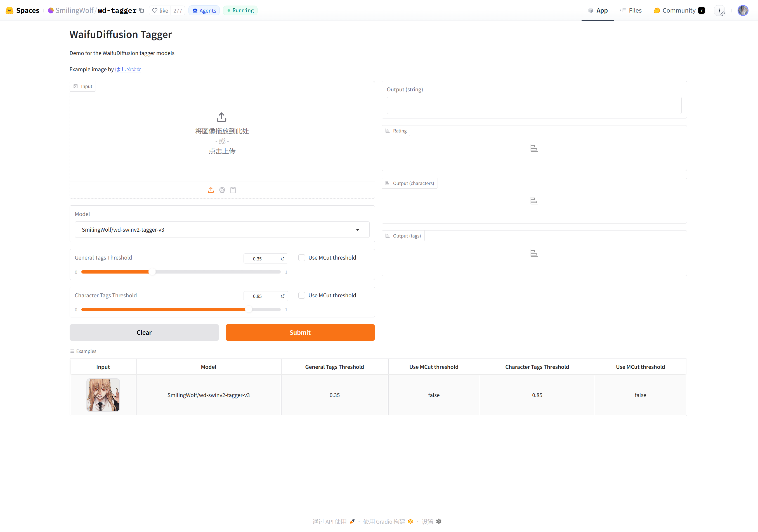The image size is (758, 532).
Task: Click the Output (tags) label icon
Action: coord(388,236)
